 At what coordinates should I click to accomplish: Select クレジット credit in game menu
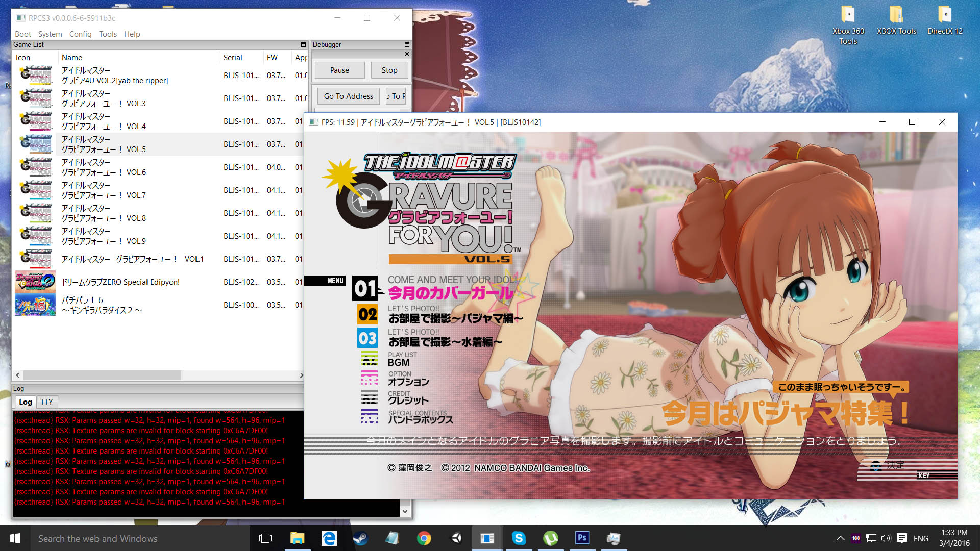(408, 400)
